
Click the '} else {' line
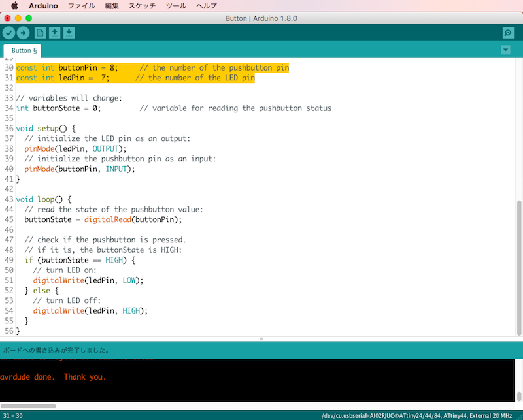(42, 290)
